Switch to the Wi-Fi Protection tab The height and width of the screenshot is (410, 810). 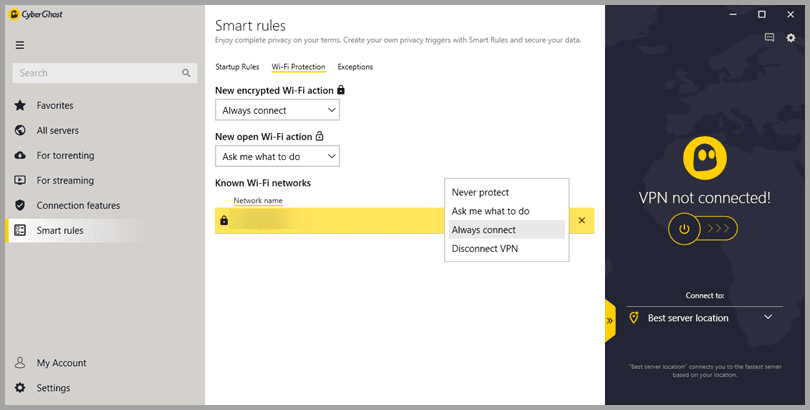coord(298,67)
